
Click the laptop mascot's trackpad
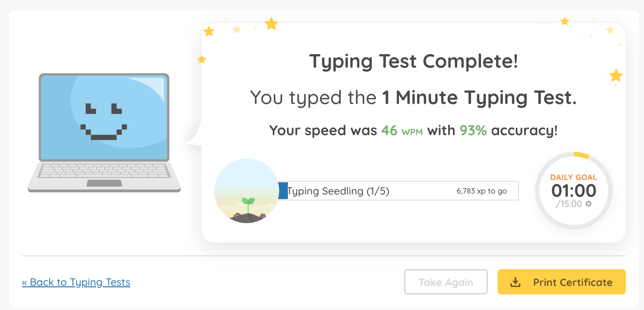(104, 183)
